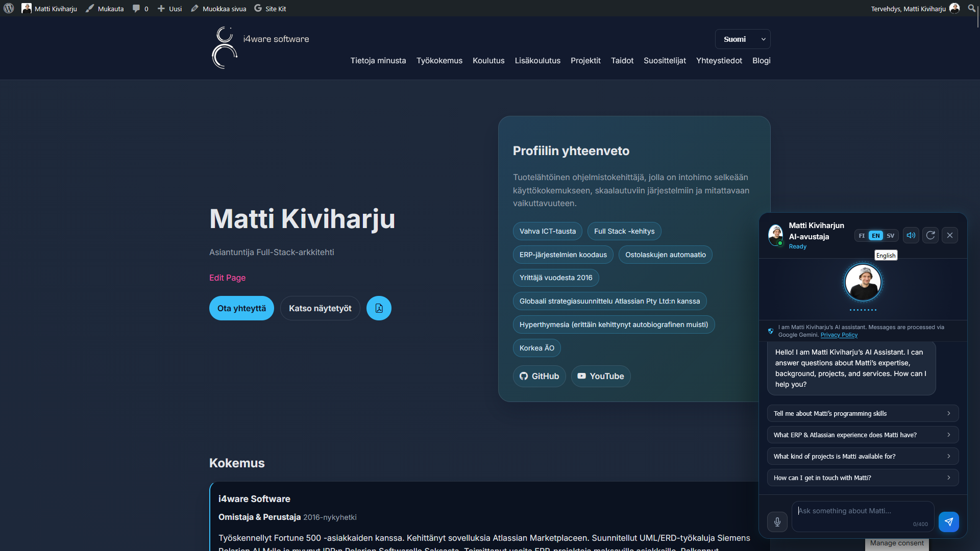Open Suosittelijat menu item
980x551 pixels.
665,61
